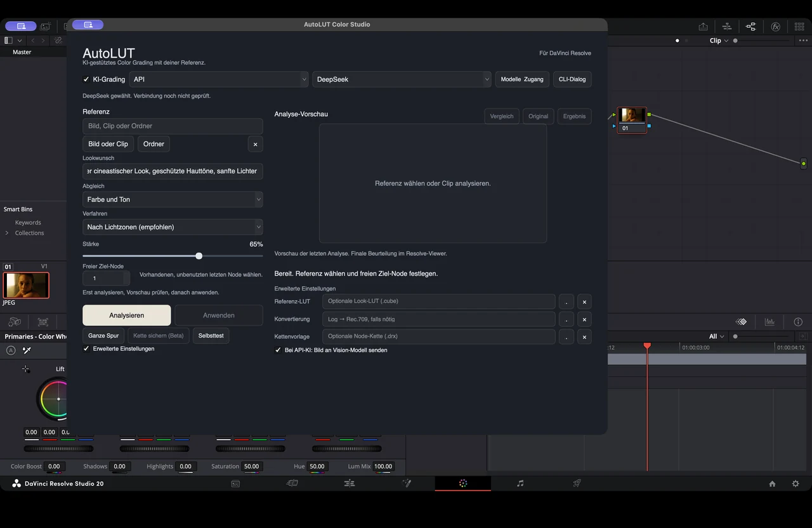Toggle the Timeline icon in Resolve toolbar
The image size is (812, 528).
point(727,26)
